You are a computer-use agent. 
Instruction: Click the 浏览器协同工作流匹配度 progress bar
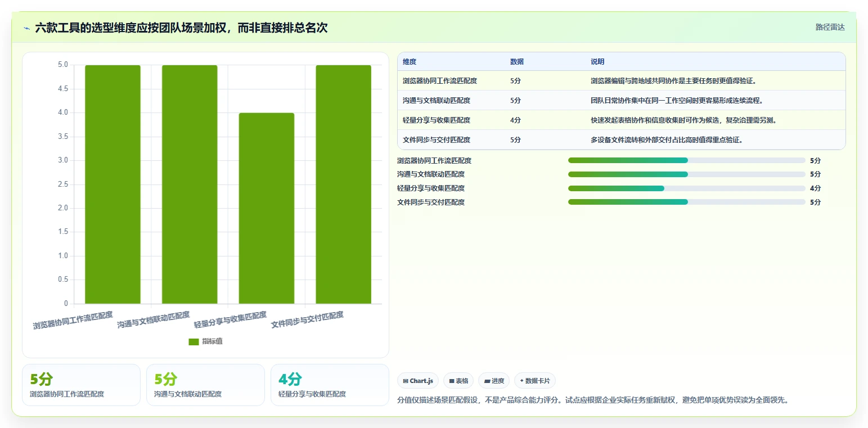[687, 160]
